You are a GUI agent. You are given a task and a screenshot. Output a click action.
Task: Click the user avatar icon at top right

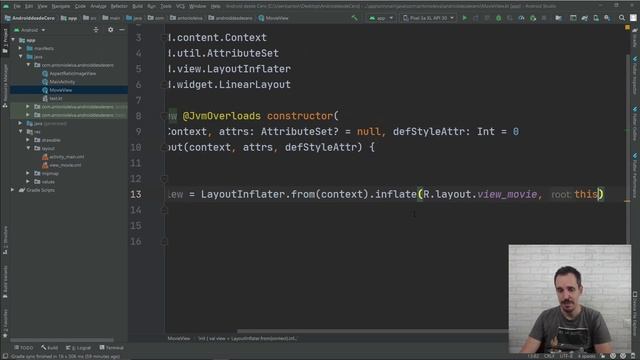[x=633, y=18]
